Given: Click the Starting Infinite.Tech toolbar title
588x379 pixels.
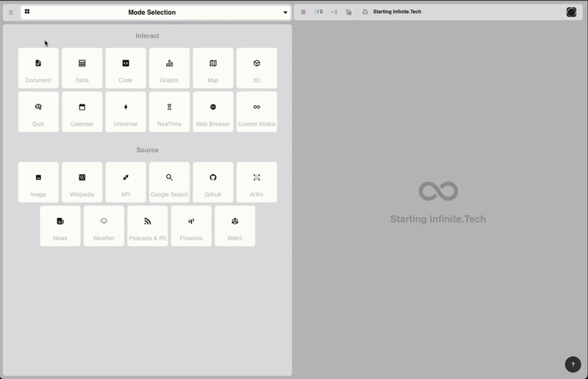Looking at the screenshot, I should tap(397, 12).
